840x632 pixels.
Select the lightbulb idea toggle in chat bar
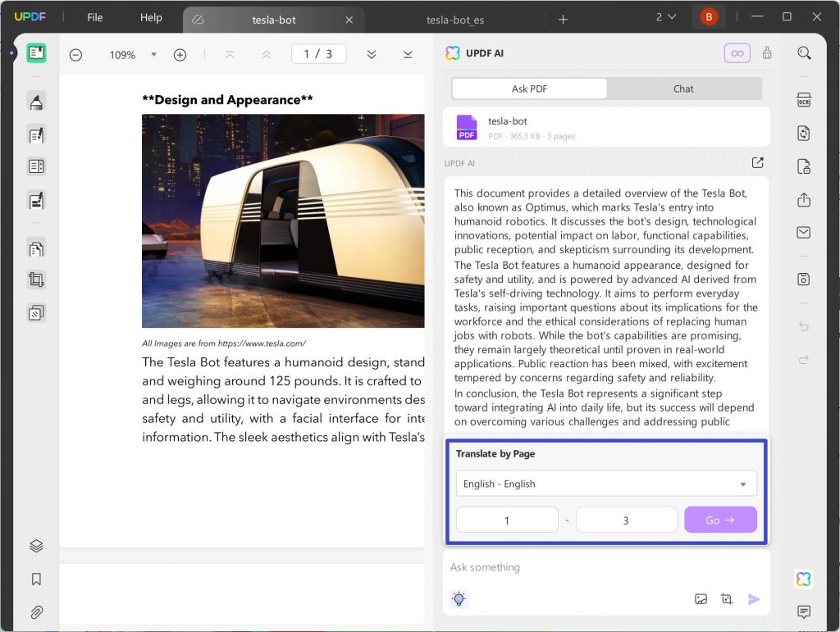pyautogui.click(x=459, y=598)
